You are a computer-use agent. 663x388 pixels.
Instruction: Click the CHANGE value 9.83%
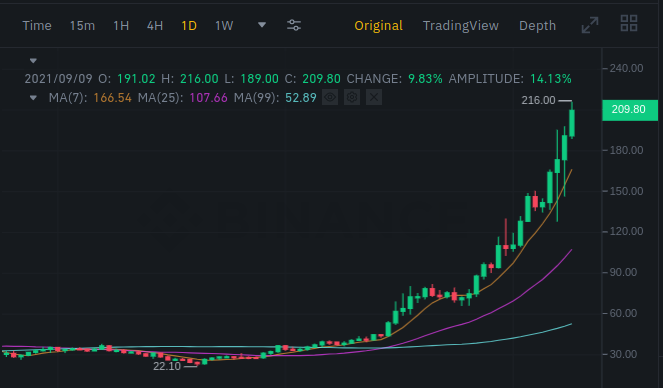425,79
